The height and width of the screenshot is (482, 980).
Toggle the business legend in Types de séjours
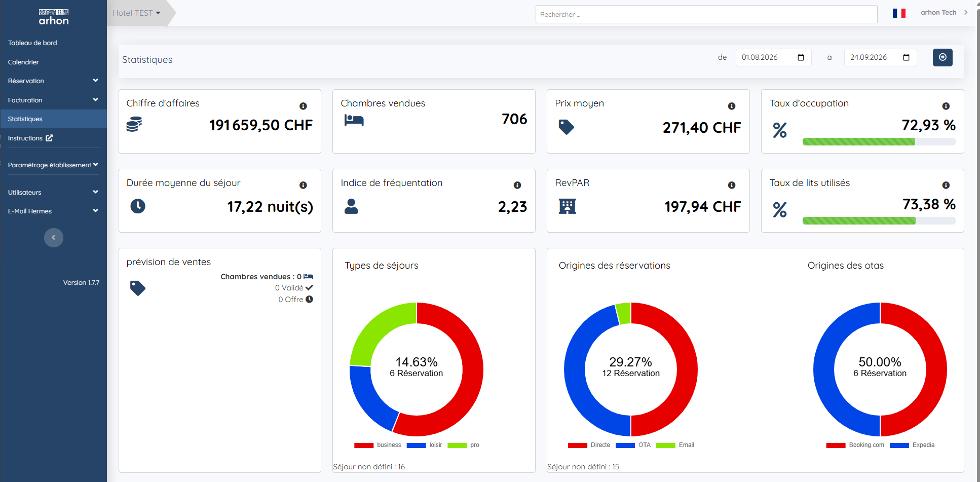pyautogui.click(x=378, y=445)
